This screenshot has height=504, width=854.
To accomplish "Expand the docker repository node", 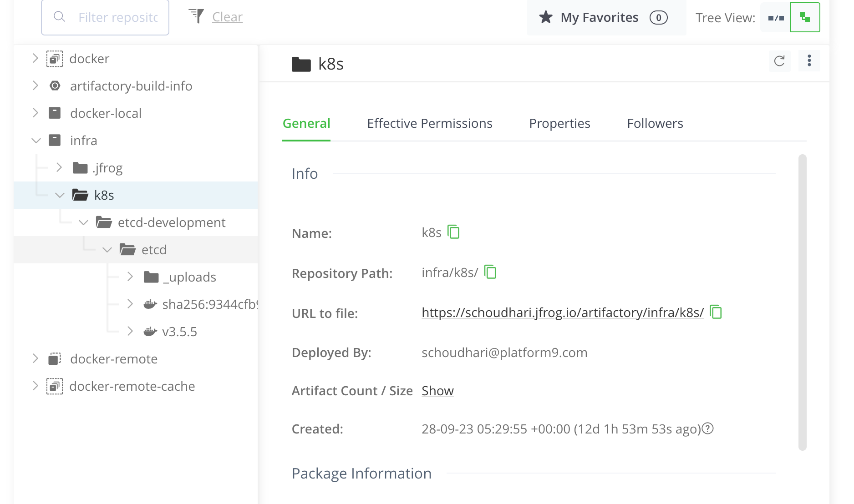I will click(x=36, y=59).
